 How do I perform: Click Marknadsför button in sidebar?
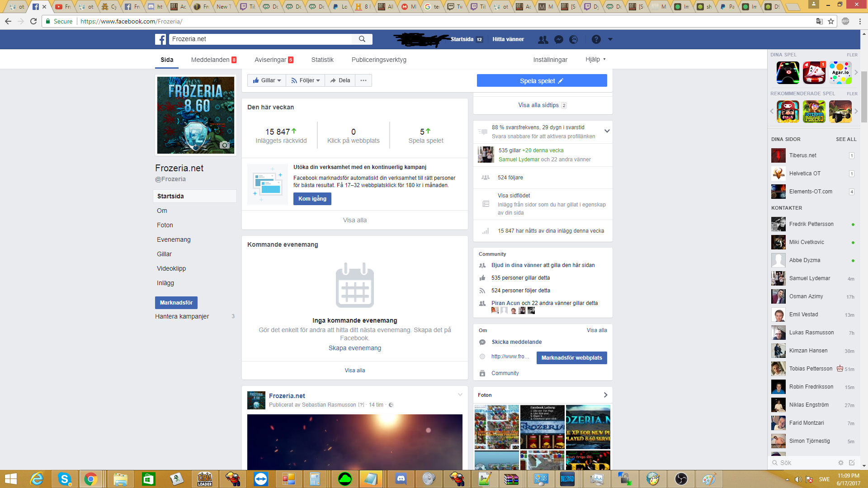[176, 303]
